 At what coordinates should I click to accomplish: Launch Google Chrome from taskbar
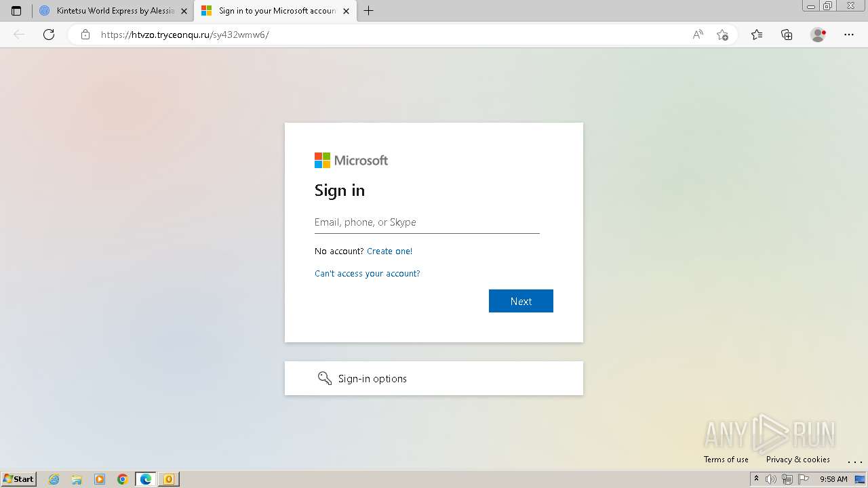tap(123, 479)
